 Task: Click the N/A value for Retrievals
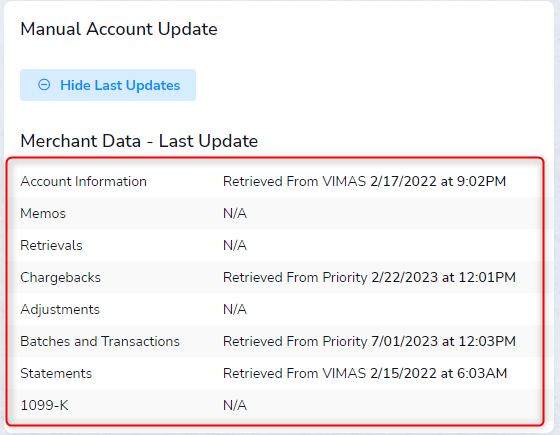point(235,246)
